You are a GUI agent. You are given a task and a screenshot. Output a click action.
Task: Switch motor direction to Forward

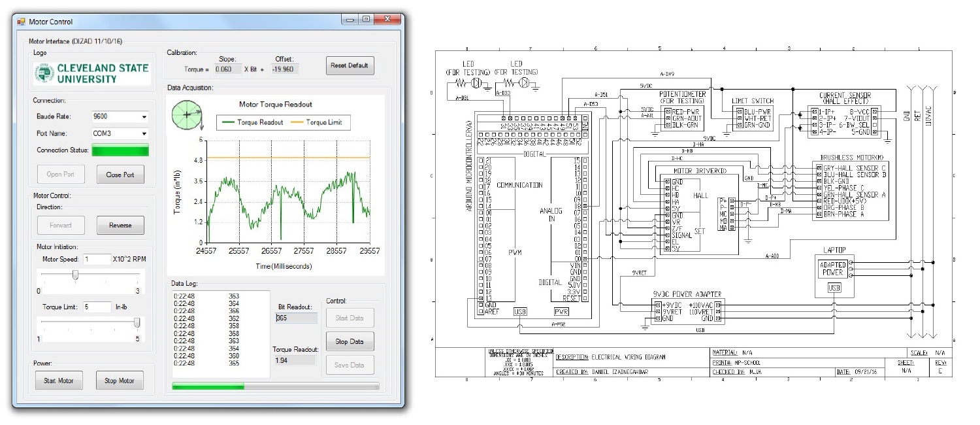tap(60, 224)
